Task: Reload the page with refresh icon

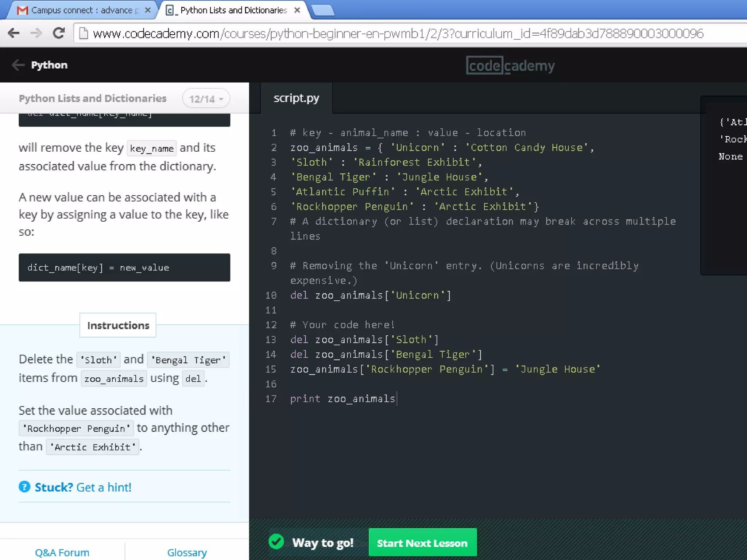Action: point(59,33)
